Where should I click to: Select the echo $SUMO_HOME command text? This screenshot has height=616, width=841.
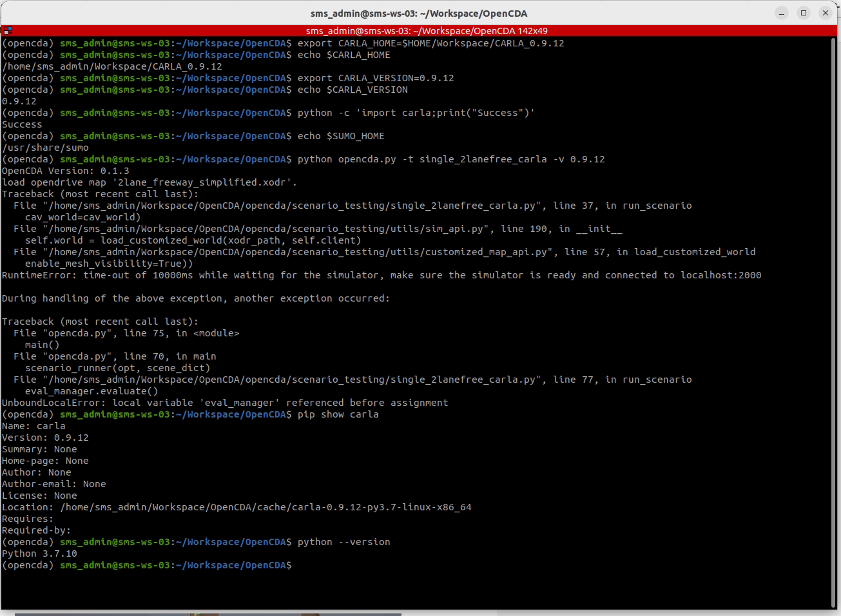point(340,136)
